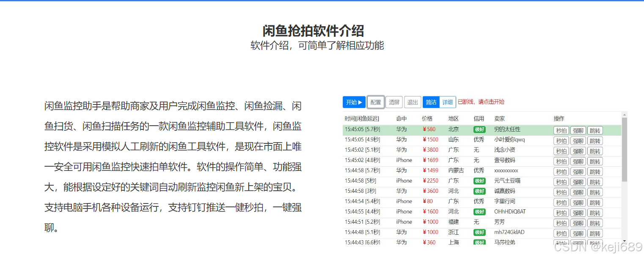This screenshot has width=644, height=258.
Task: Click the 卖家 column header
Action: coord(500,118)
